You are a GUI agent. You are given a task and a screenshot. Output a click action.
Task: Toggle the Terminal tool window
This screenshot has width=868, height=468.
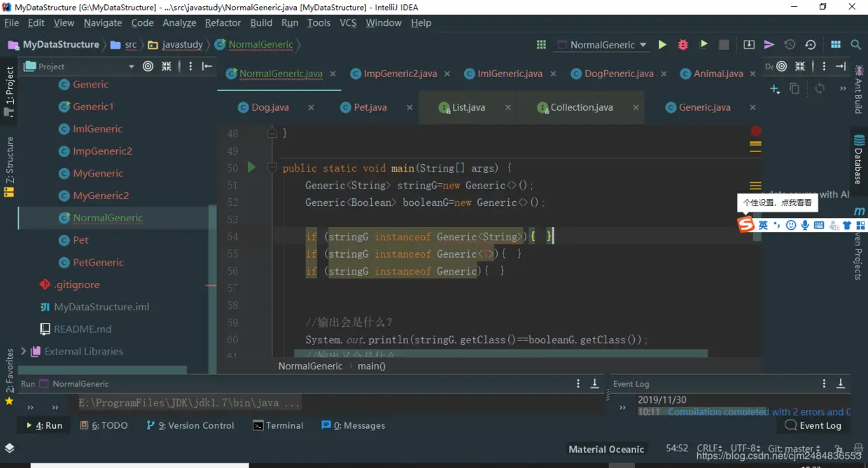(278, 425)
